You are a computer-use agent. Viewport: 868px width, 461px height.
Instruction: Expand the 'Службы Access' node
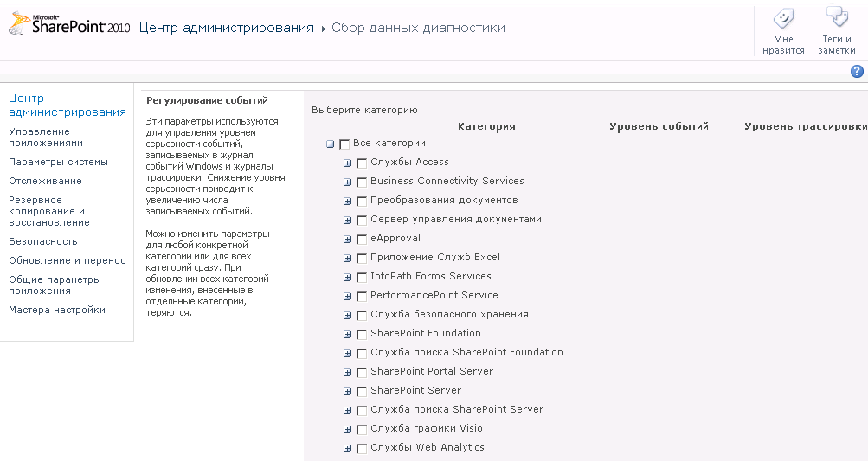(348, 163)
